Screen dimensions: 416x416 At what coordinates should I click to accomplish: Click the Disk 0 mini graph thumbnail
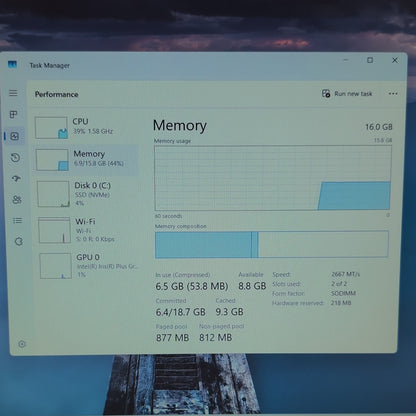53,194
